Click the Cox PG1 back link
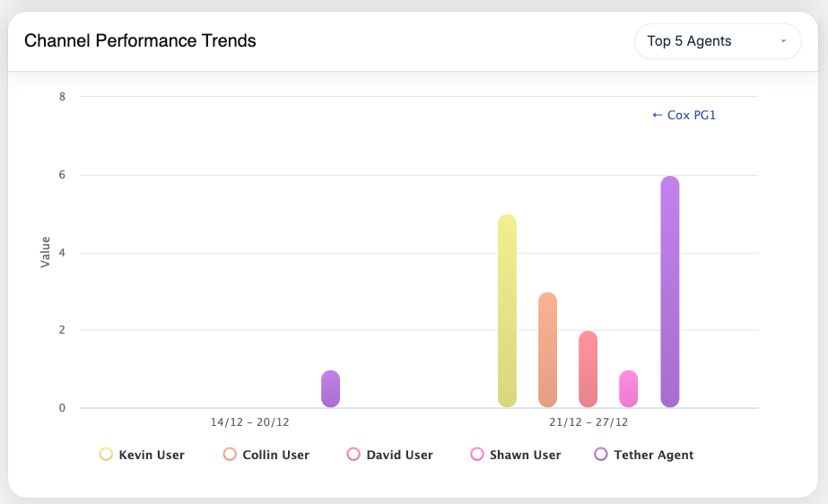 tap(684, 115)
